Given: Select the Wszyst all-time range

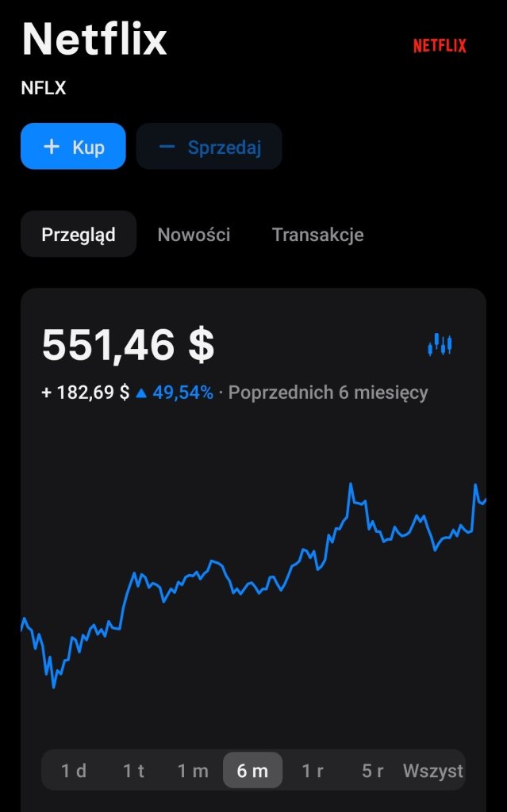Looking at the screenshot, I should (432, 771).
